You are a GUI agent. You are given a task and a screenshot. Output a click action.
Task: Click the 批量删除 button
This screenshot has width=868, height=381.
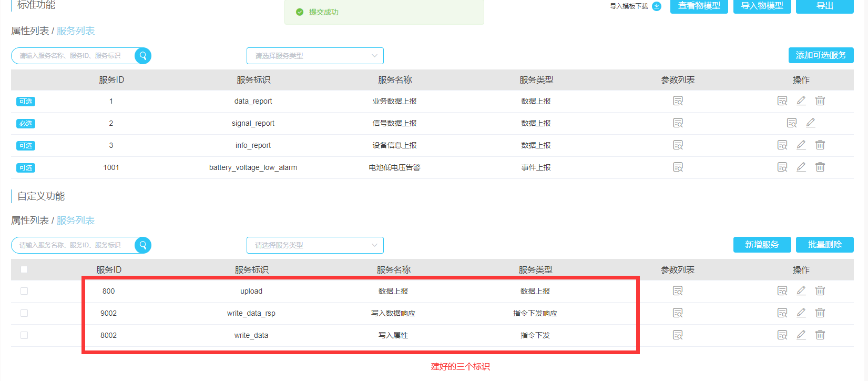click(x=825, y=245)
